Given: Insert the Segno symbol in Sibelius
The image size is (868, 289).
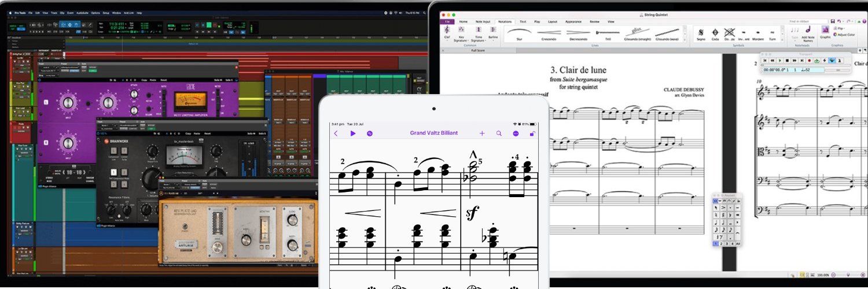Looking at the screenshot, I should [701, 34].
